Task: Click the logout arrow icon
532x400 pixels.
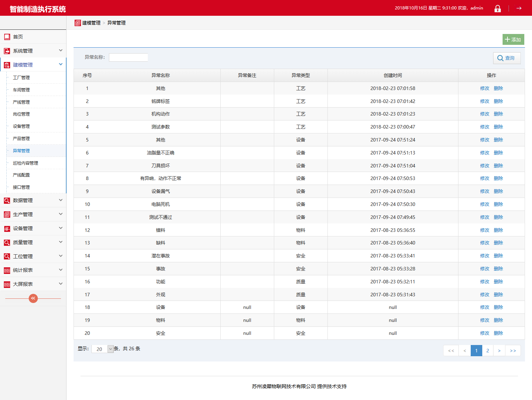Action: click(519, 8)
